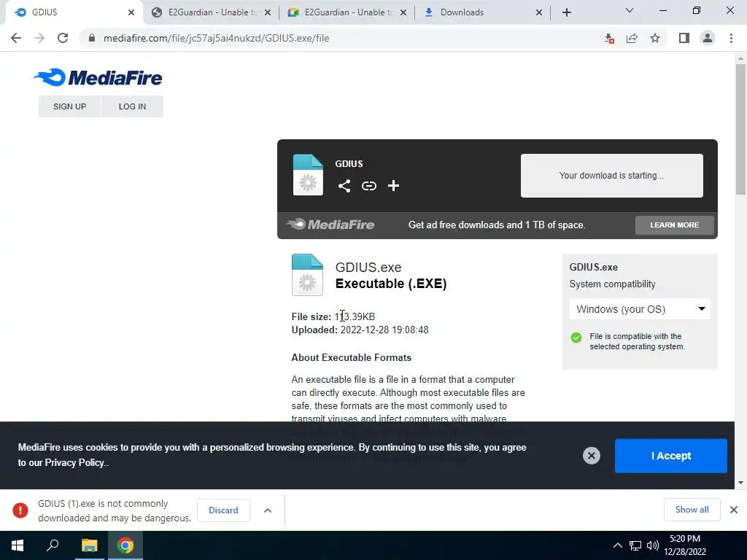Screen dimensions: 747x560
Task: Click the browser forward arrow
Action: pyautogui.click(x=39, y=38)
